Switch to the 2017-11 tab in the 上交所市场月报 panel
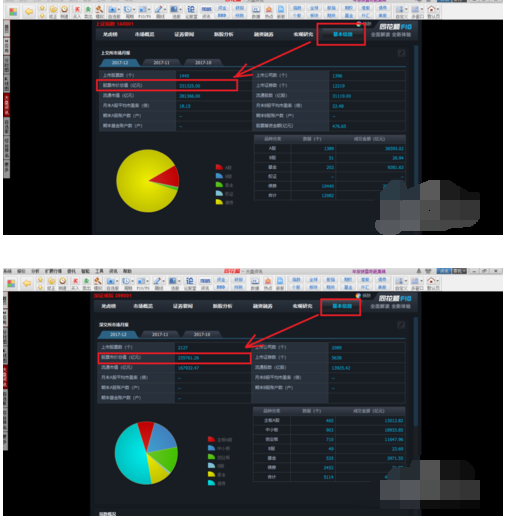508x516 pixels. 161,63
